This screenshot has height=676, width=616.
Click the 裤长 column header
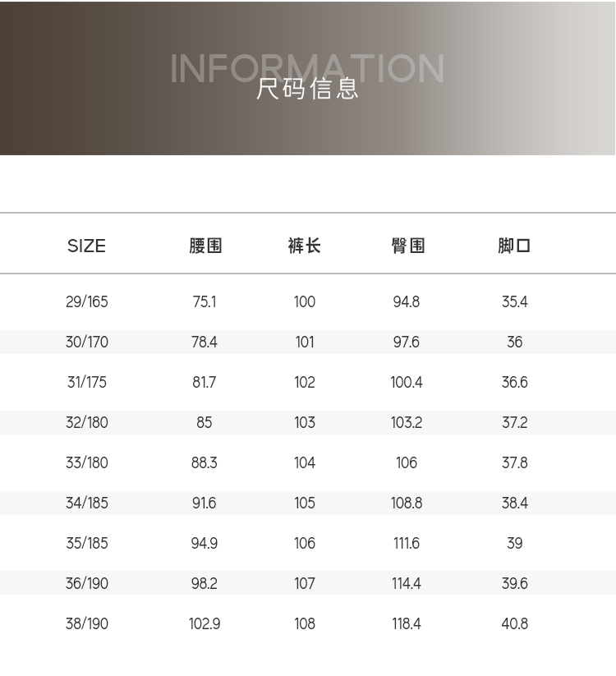coord(304,246)
